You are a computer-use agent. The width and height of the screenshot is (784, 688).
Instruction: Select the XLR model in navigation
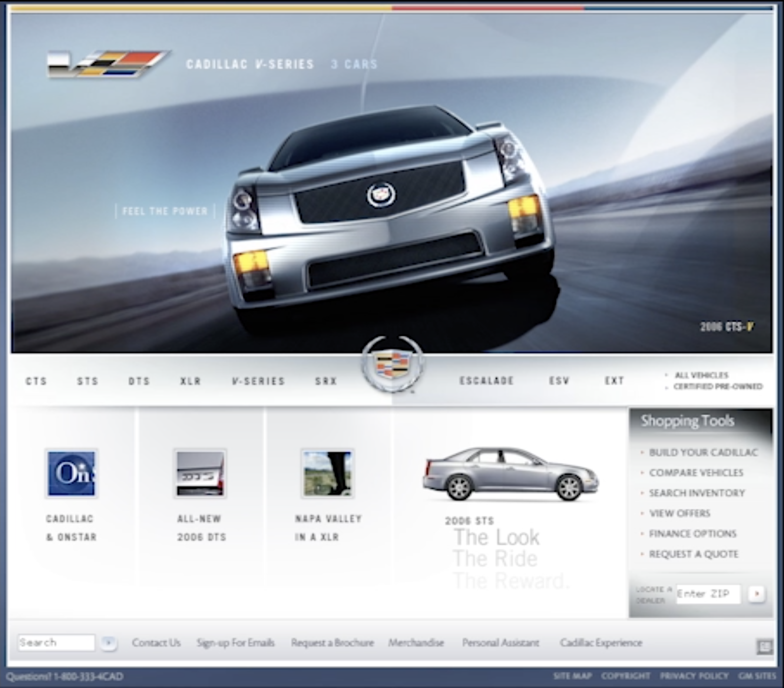(191, 381)
